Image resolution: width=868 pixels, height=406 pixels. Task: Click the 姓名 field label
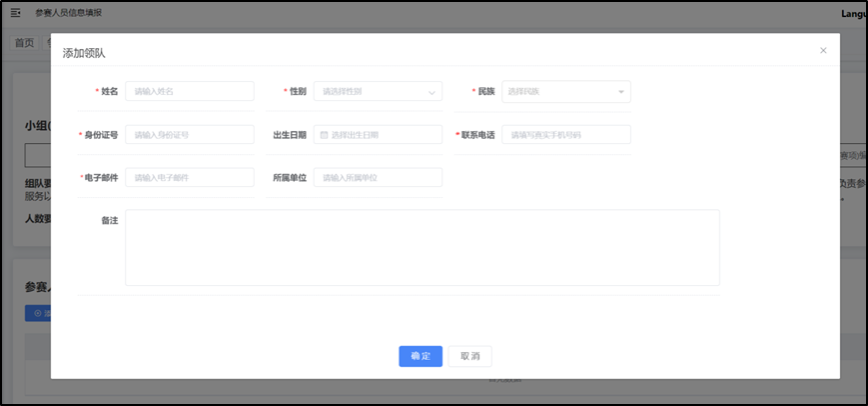pyautogui.click(x=110, y=91)
